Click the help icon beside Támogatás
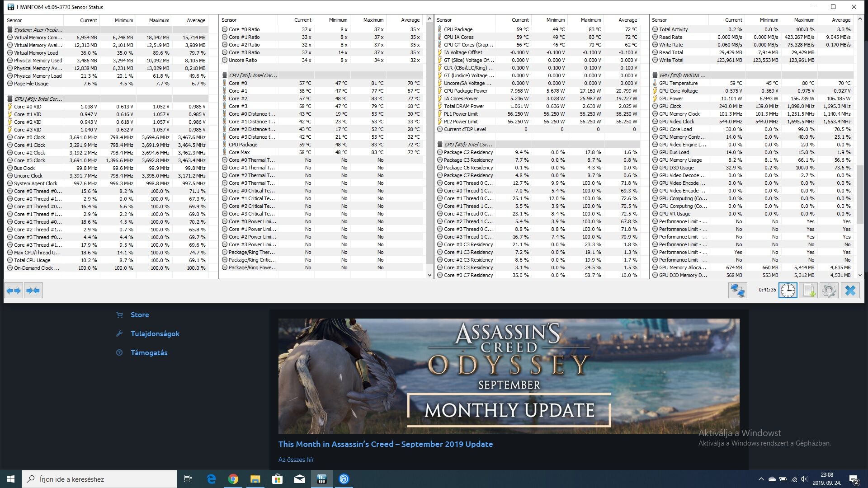 tap(119, 353)
